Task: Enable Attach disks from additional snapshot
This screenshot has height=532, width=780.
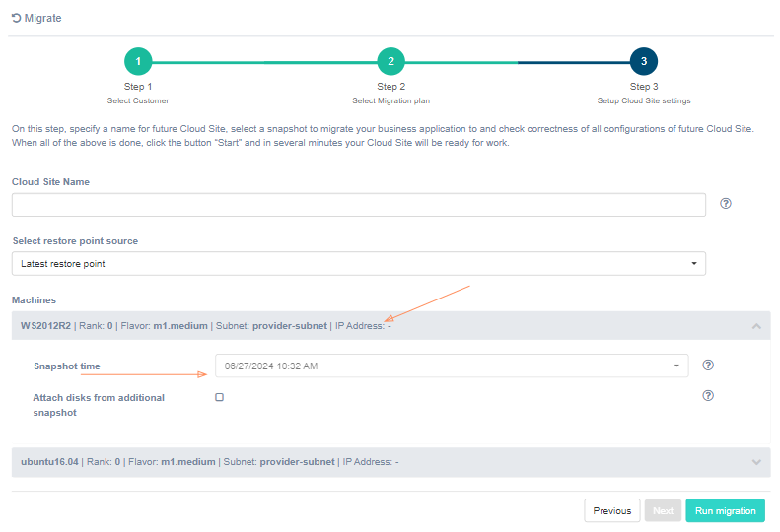Action: point(220,397)
